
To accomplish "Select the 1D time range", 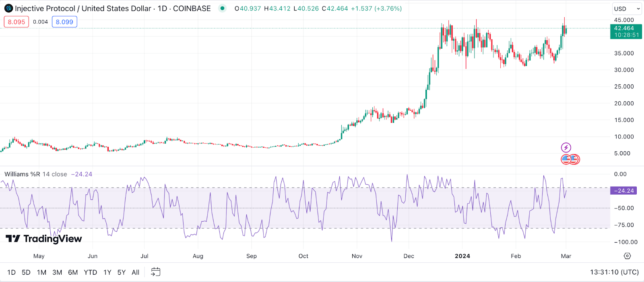I will (x=11, y=272).
